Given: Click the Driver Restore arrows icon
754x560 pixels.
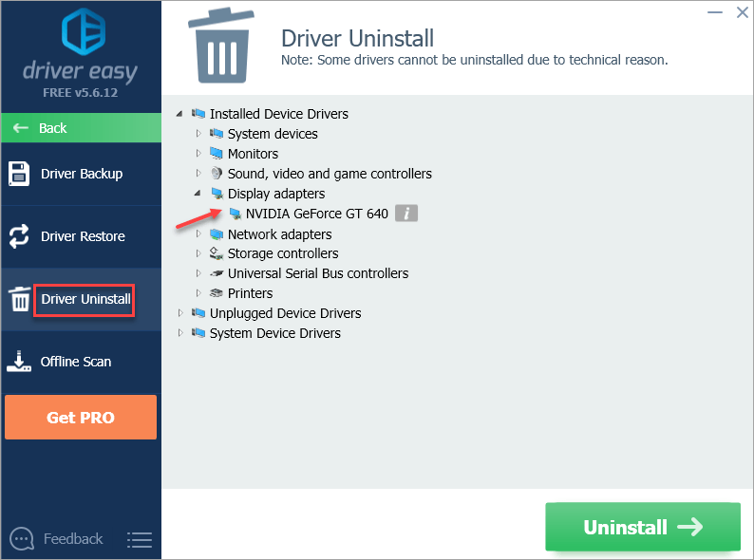Looking at the screenshot, I should point(19,236).
